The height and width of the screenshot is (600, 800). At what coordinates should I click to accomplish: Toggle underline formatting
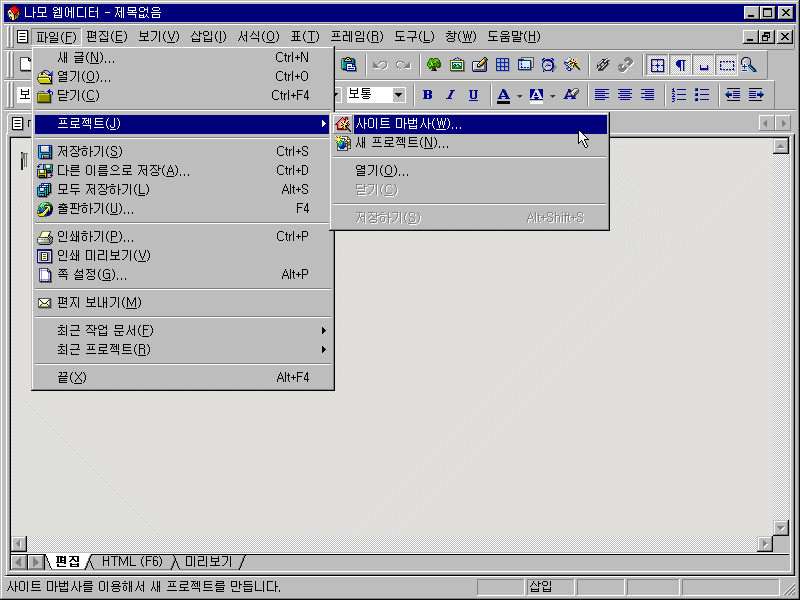pyautogui.click(x=473, y=94)
